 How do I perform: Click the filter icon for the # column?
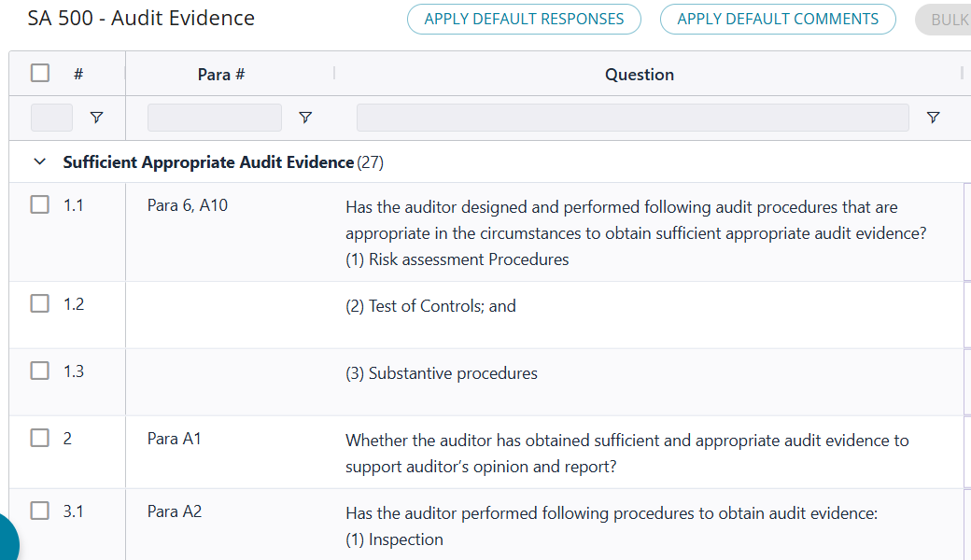coord(96,118)
